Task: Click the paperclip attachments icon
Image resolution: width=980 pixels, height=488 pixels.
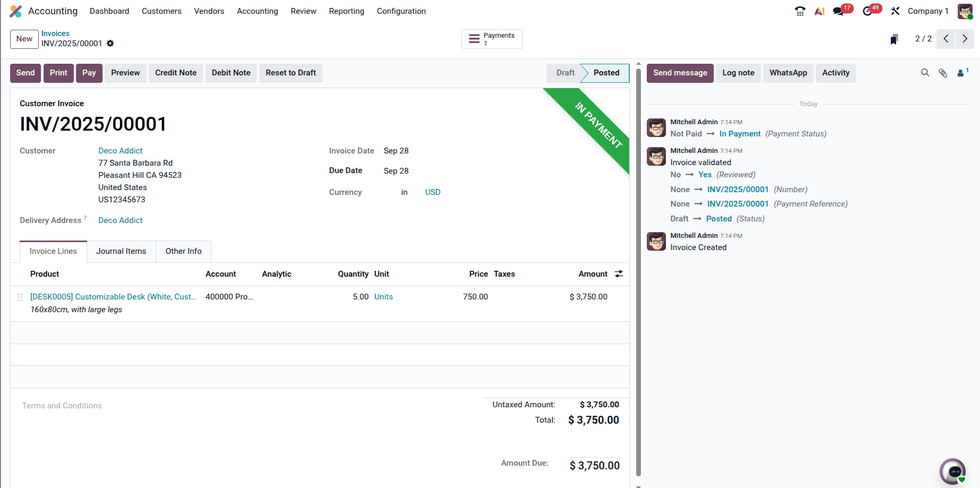Action: point(943,73)
